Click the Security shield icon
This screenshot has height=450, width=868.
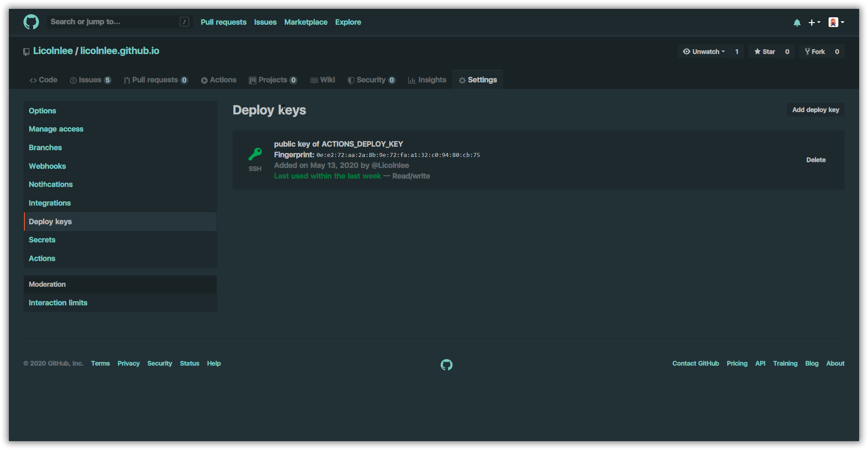351,80
